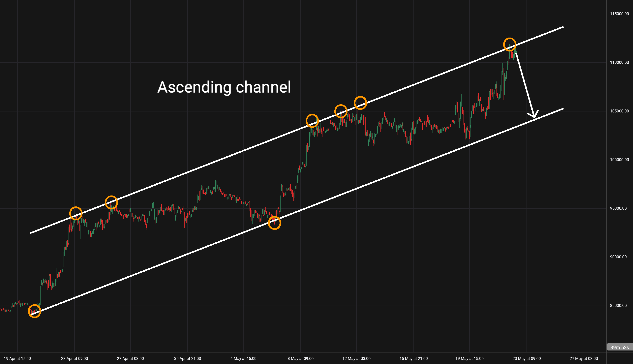Click the 95000.00 price axis label
Image resolution: width=633 pixels, height=364 pixels.
(x=618, y=208)
